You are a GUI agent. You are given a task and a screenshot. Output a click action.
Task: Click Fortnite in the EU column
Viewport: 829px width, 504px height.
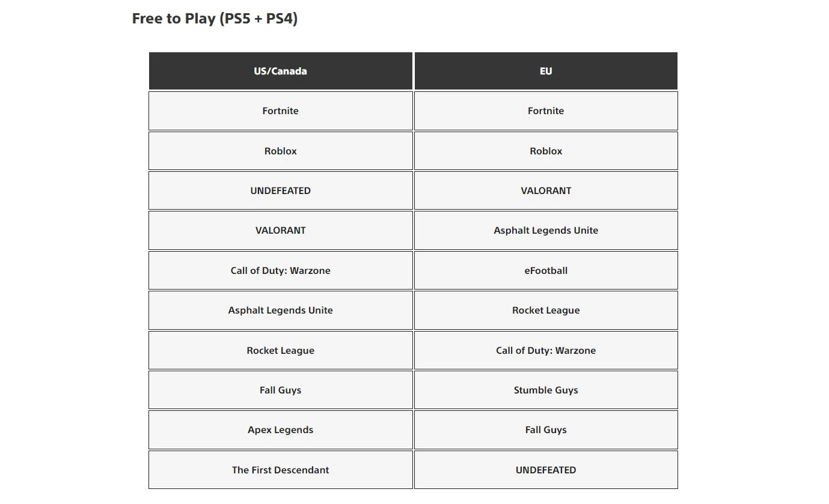pyautogui.click(x=545, y=111)
